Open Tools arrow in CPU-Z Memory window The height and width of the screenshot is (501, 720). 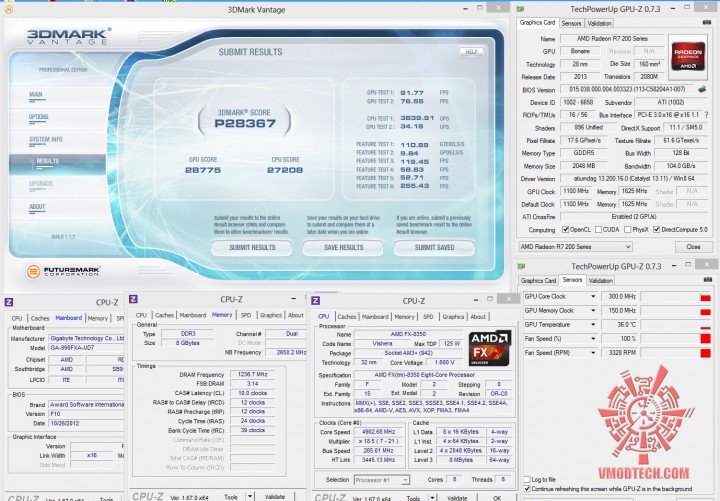coord(250,496)
